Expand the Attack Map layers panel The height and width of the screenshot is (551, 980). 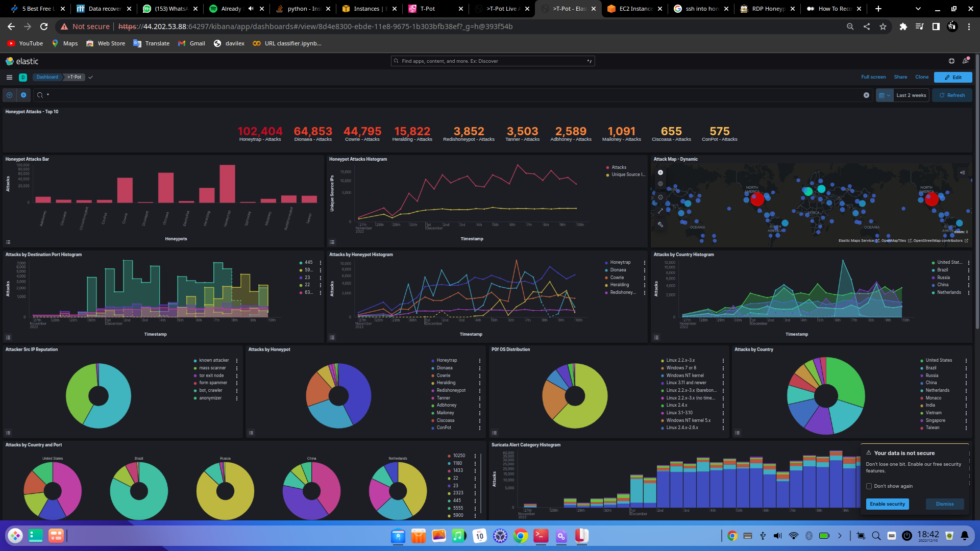coord(962,172)
